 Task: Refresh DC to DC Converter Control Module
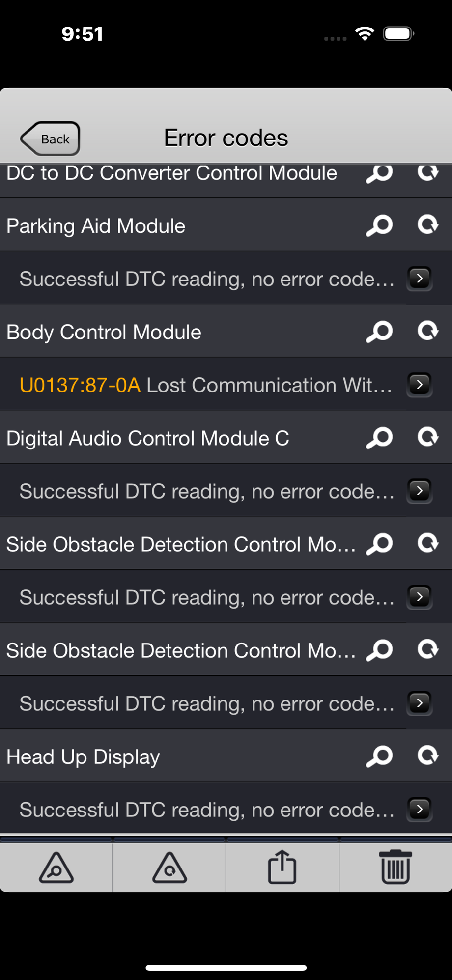[428, 172]
